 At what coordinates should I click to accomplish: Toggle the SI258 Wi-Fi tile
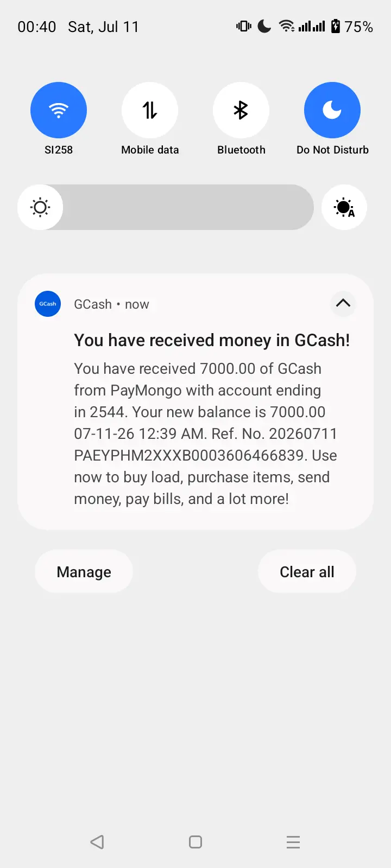(x=59, y=110)
